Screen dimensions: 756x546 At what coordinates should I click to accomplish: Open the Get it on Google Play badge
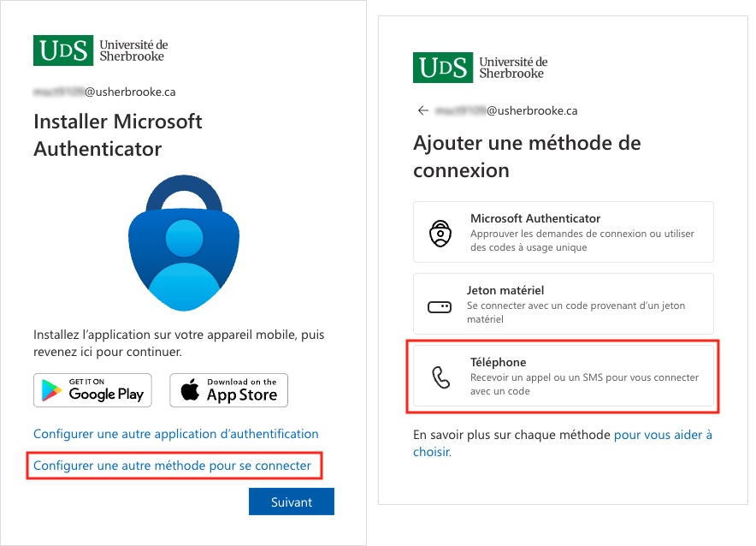pos(92,390)
